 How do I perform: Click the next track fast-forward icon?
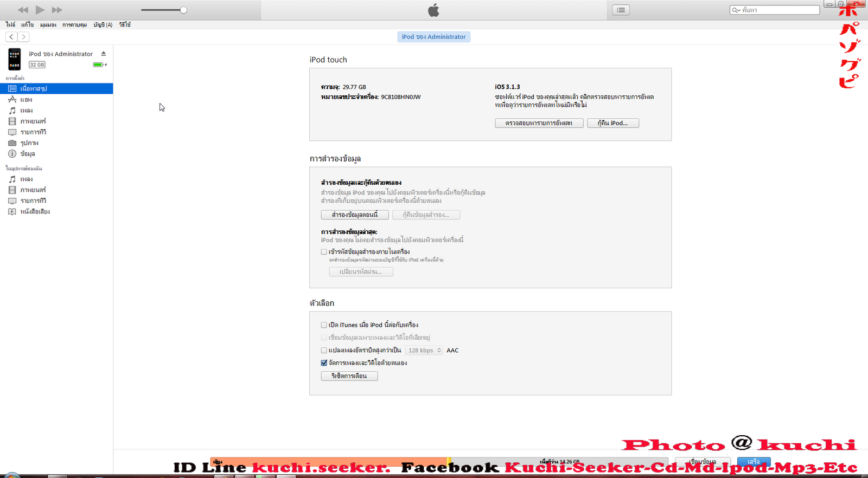click(x=57, y=10)
